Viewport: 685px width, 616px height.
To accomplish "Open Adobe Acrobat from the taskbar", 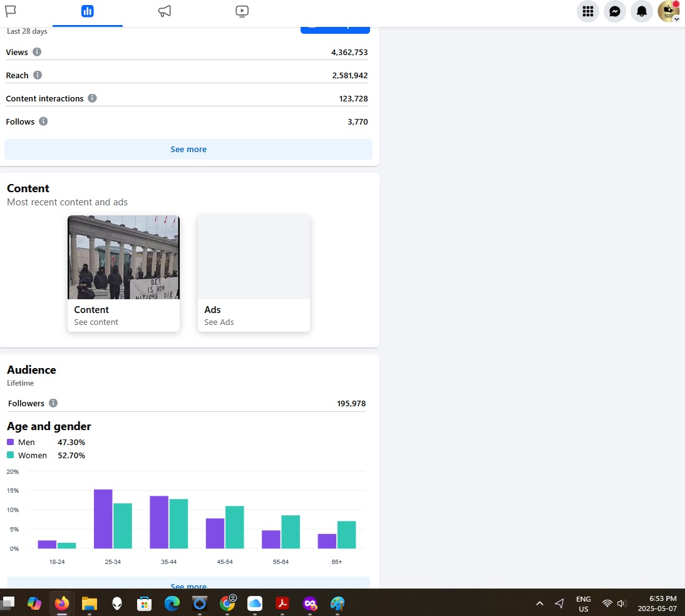I will (x=282, y=603).
